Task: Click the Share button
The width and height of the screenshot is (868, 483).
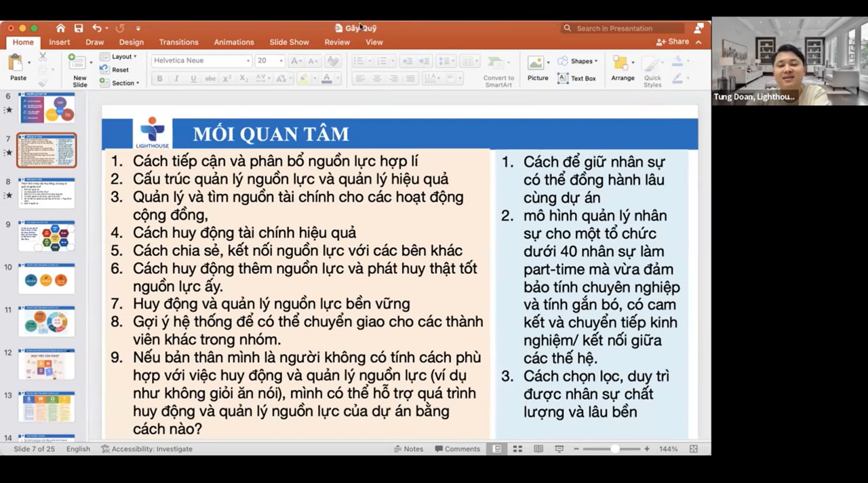Action: (673, 42)
